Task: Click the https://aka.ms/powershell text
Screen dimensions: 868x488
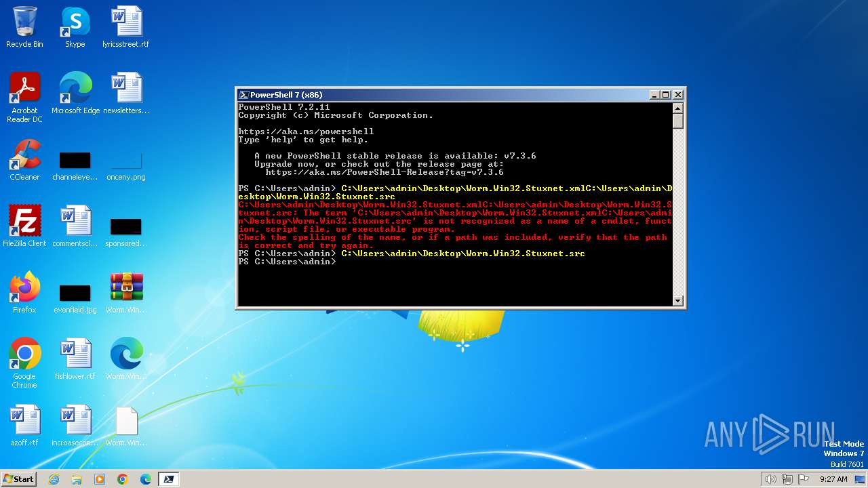Action: tap(306, 131)
